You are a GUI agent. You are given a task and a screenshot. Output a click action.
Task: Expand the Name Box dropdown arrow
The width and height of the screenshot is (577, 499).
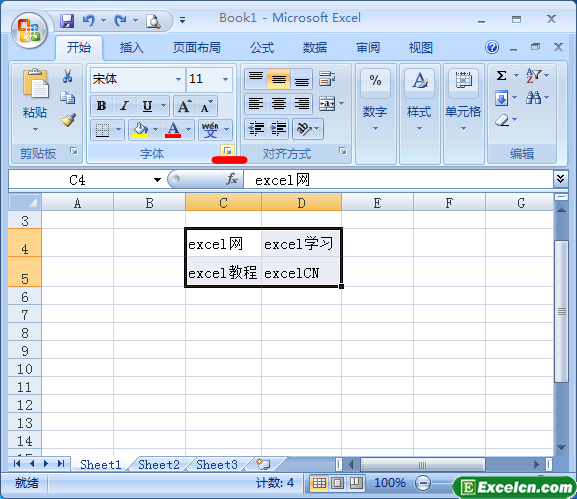click(157, 180)
